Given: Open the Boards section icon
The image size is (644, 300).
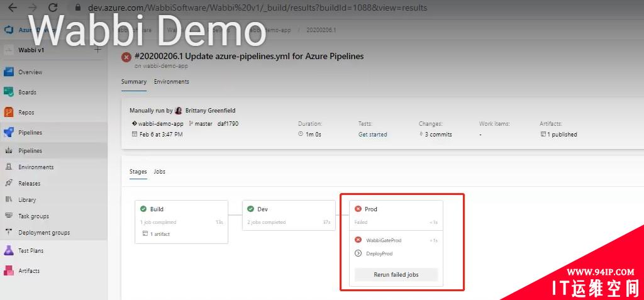Looking at the screenshot, I should tap(9, 92).
